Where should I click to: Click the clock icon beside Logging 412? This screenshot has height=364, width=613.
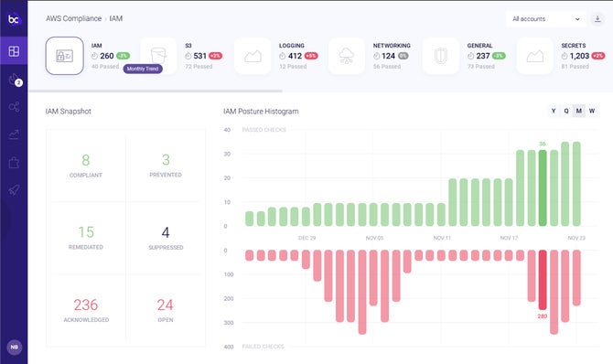point(283,56)
